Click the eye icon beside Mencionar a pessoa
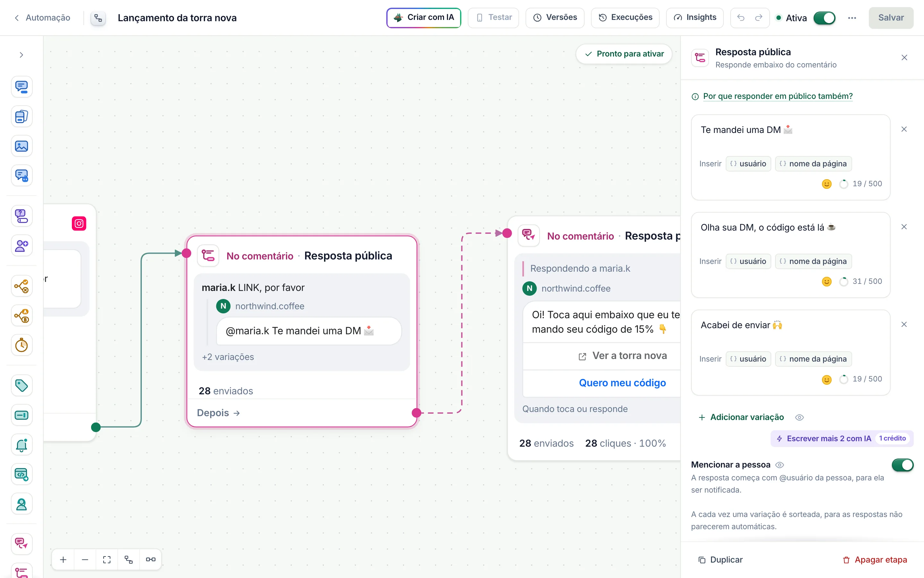924x578 pixels. (x=780, y=465)
